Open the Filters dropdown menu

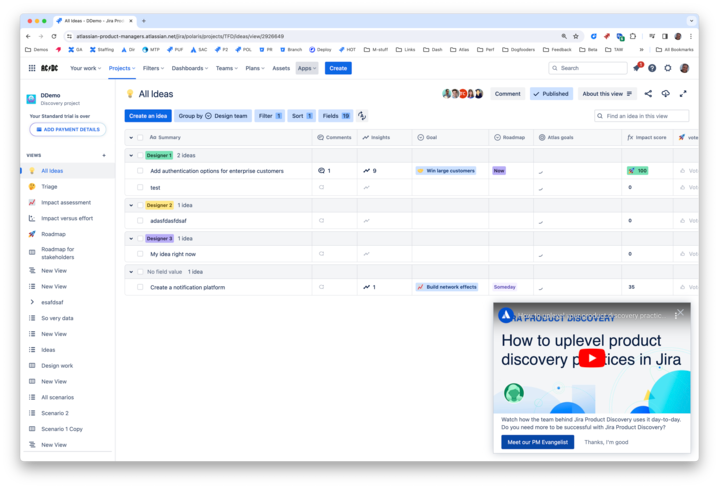[x=153, y=68]
